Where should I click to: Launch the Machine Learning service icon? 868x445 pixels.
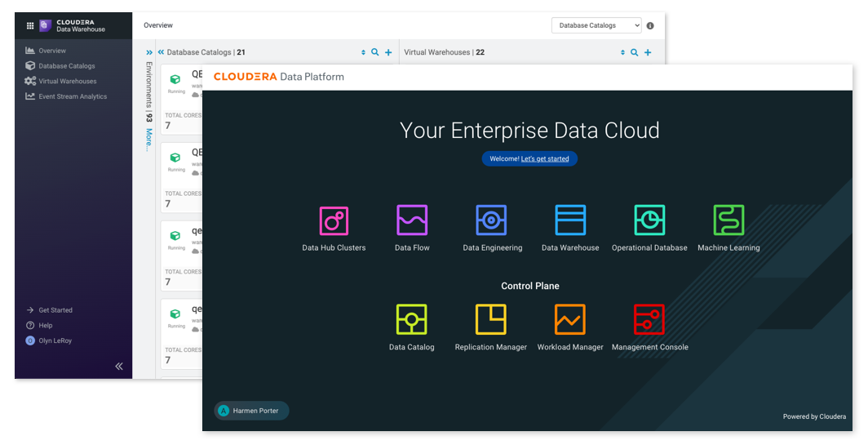(728, 220)
